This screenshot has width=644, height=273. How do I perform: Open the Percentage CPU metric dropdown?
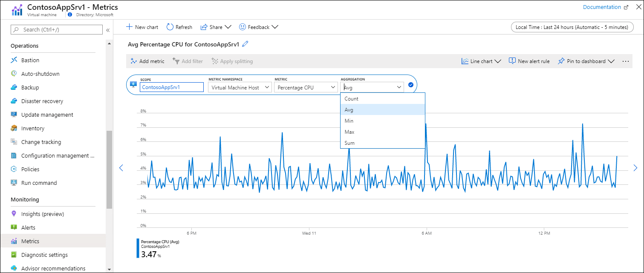point(306,87)
